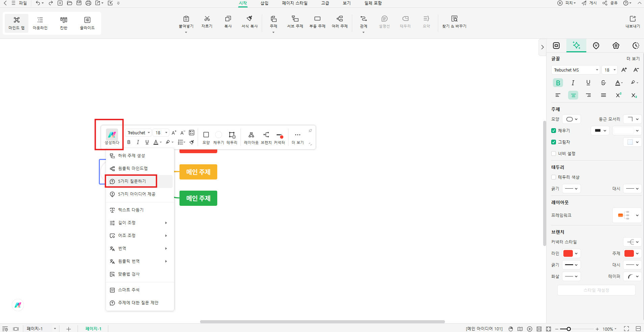Open Trebuchet MS font dropdown in right panel
The width and height of the screenshot is (644, 332).
pyautogui.click(x=576, y=70)
